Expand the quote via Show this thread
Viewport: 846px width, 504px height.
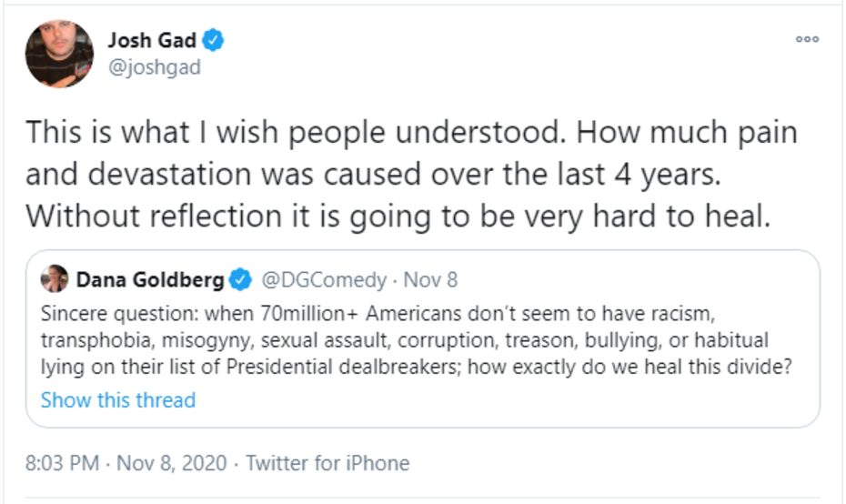click(118, 400)
